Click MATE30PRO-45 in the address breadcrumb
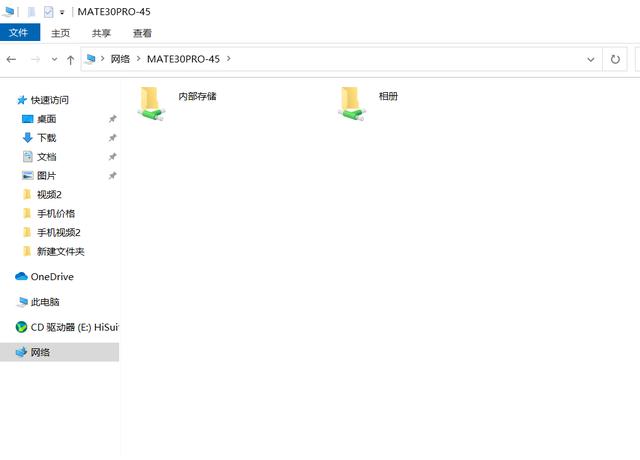640x460 pixels. [183, 59]
